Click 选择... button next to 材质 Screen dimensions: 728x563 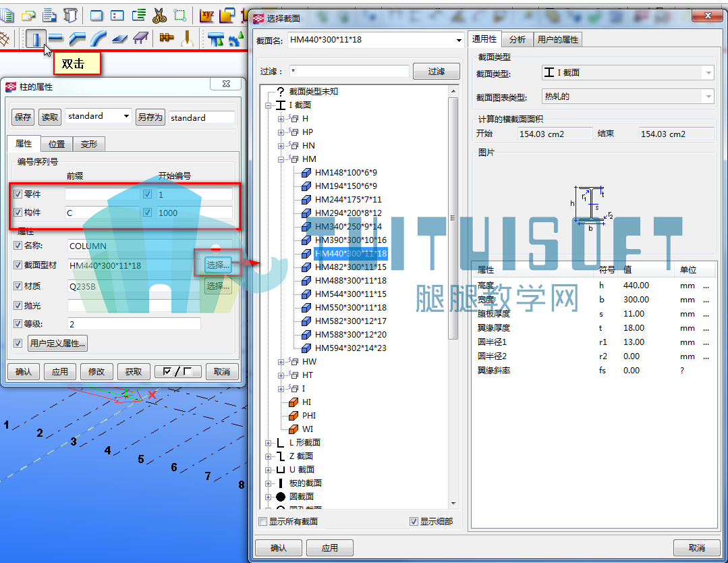coord(218,286)
